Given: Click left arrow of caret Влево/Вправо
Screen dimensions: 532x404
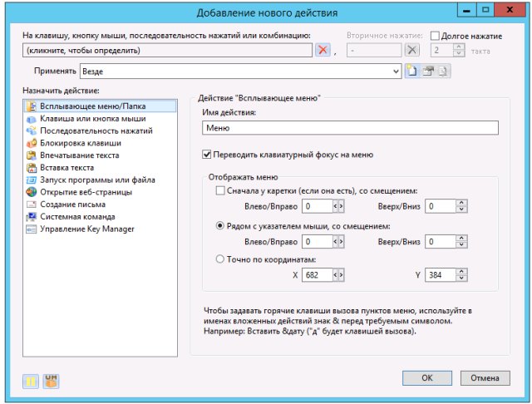Looking at the screenshot, I should (x=336, y=206).
